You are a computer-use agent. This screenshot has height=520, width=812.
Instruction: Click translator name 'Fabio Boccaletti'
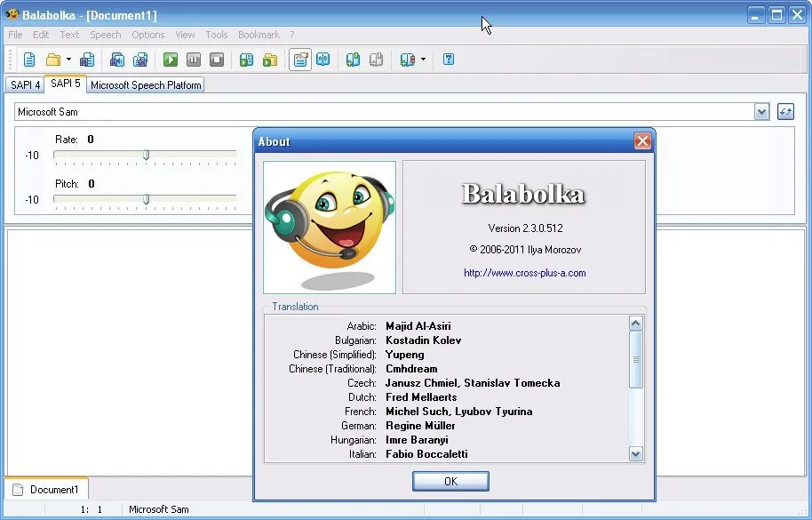point(426,454)
